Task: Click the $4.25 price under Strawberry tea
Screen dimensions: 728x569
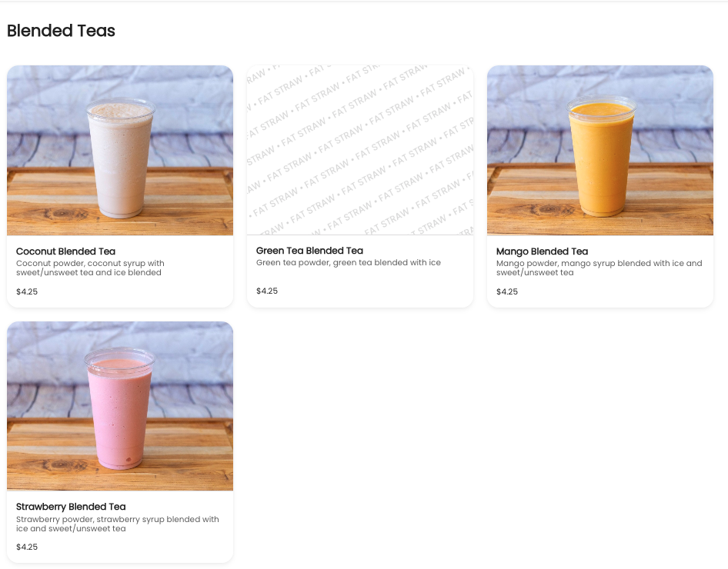Action: [27, 547]
